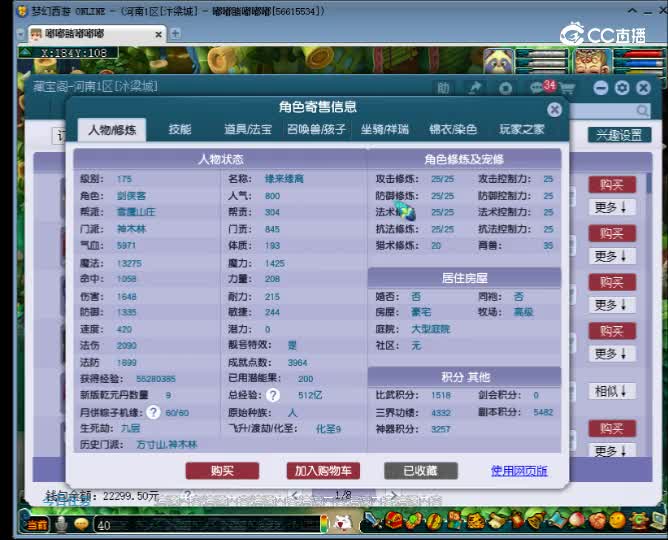Switch to the 锦衣/染色 tab
Viewport: 668px width, 540px height.
pos(453,129)
